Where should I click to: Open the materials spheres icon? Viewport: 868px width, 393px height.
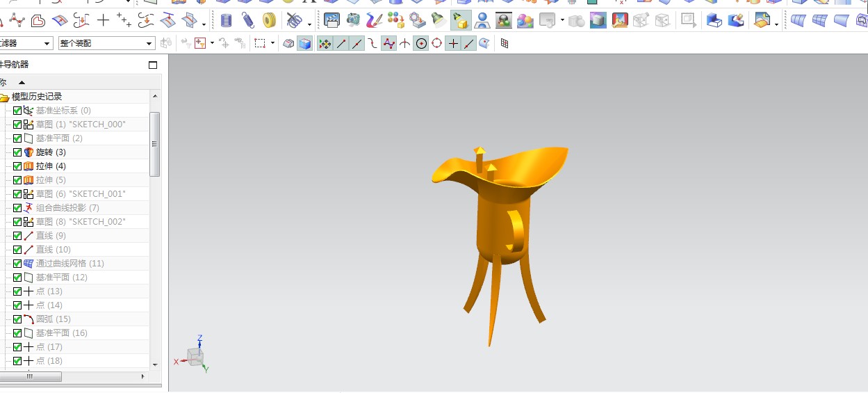coord(525,21)
